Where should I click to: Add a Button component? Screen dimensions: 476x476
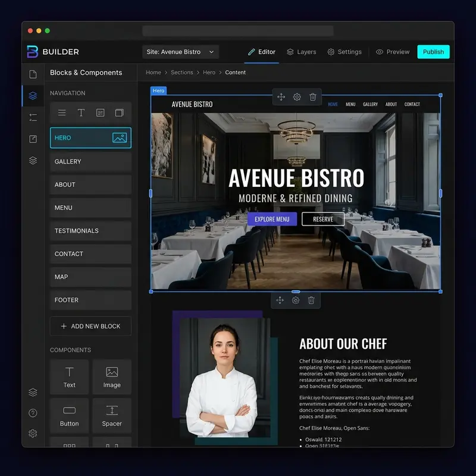tap(69, 415)
